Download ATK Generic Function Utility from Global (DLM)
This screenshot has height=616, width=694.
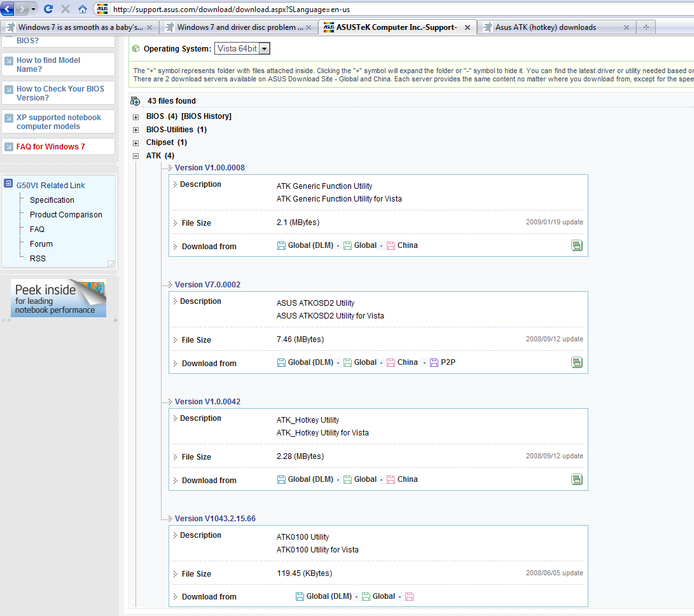click(x=305, y=245)
